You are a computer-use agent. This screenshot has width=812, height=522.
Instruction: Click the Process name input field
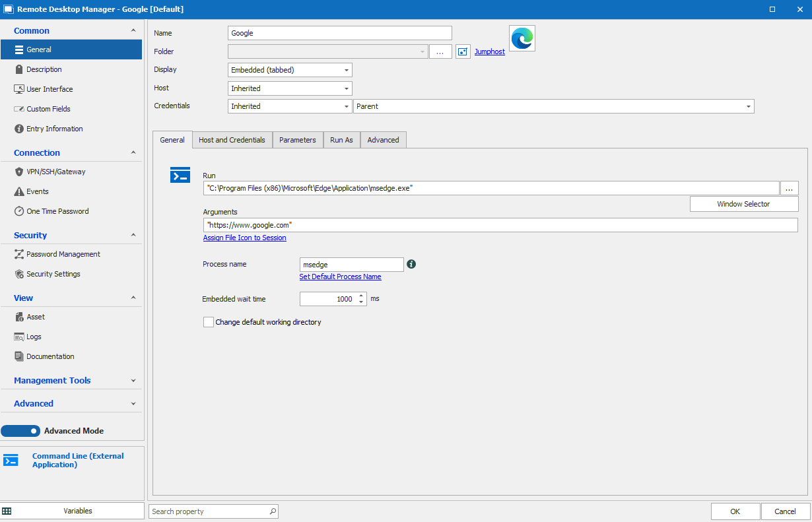(351, 265)
